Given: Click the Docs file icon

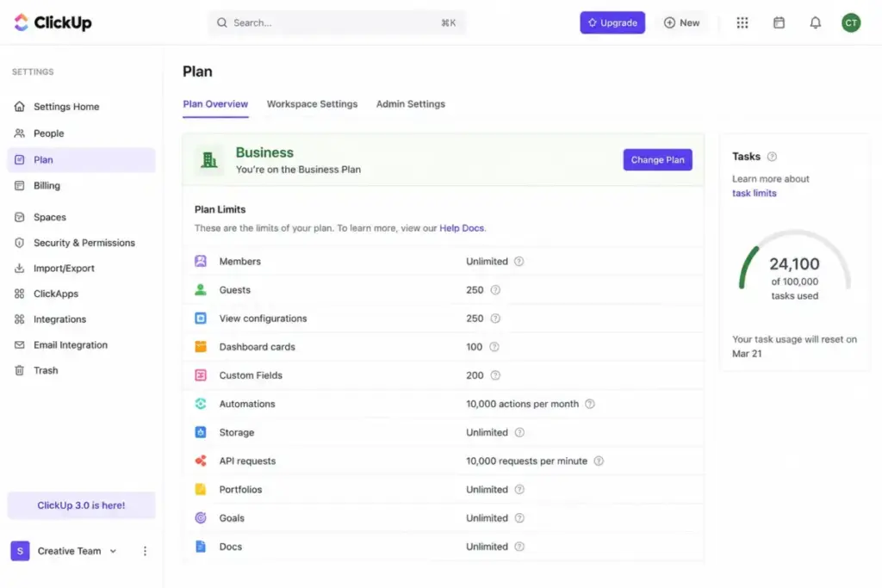Looking at the screenshot, I should point(200,546).
